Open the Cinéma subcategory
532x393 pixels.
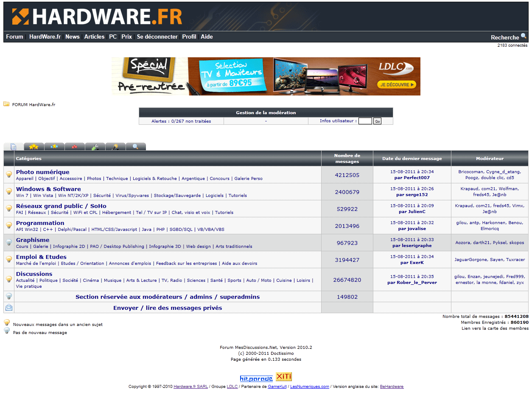(91, 281)
